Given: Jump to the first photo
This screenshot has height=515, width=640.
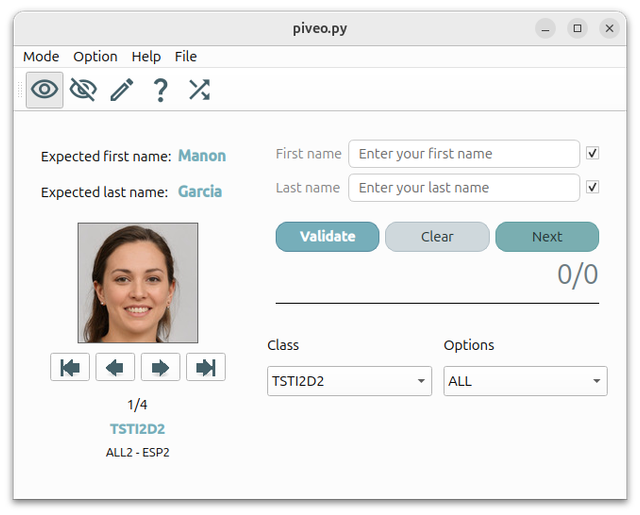Looking at the screenshot, I should pyautogui.click(x=70, y=367).
